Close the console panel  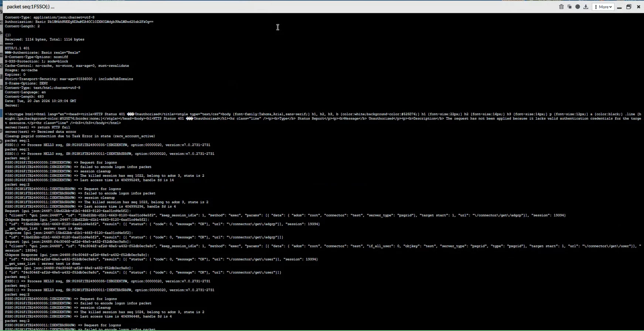638,7
